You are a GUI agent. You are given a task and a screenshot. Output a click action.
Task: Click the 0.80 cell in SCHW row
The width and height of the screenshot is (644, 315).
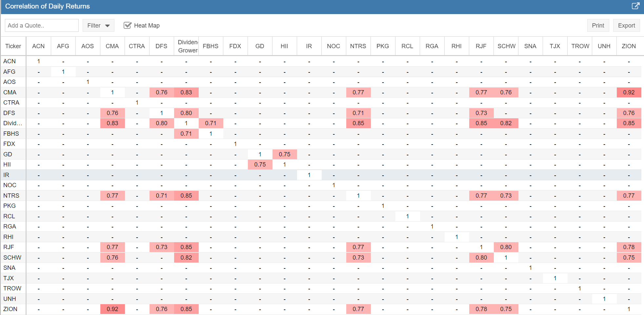tap(481, 258)
